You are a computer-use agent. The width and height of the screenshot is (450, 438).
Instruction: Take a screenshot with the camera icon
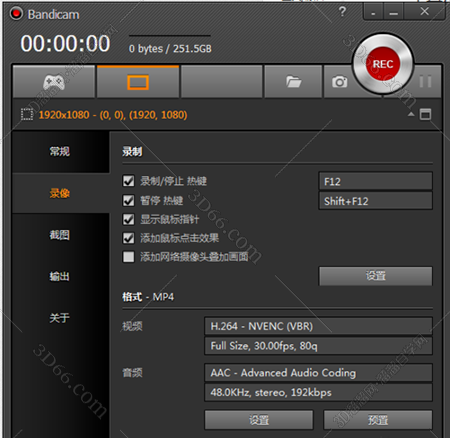[339, 82]
